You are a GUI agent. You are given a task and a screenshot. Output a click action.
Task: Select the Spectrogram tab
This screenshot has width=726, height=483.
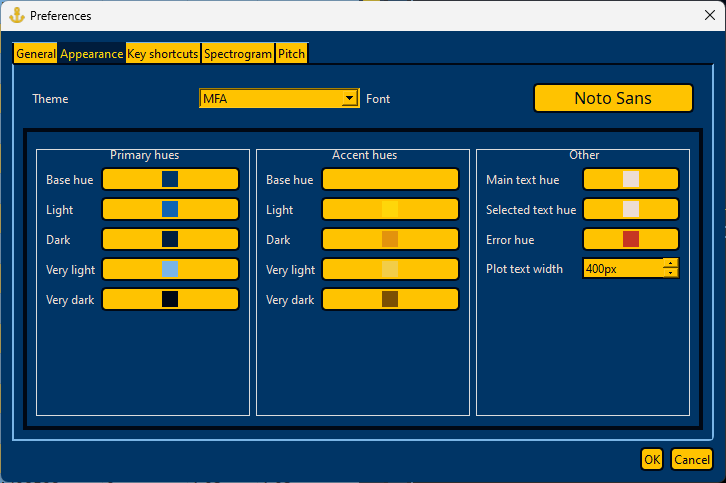(x=238, y=54)
